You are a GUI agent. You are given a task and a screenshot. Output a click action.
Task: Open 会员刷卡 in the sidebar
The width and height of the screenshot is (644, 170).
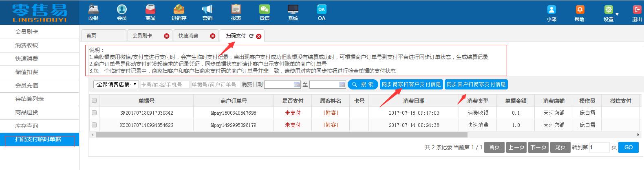(x=40, y=32)
